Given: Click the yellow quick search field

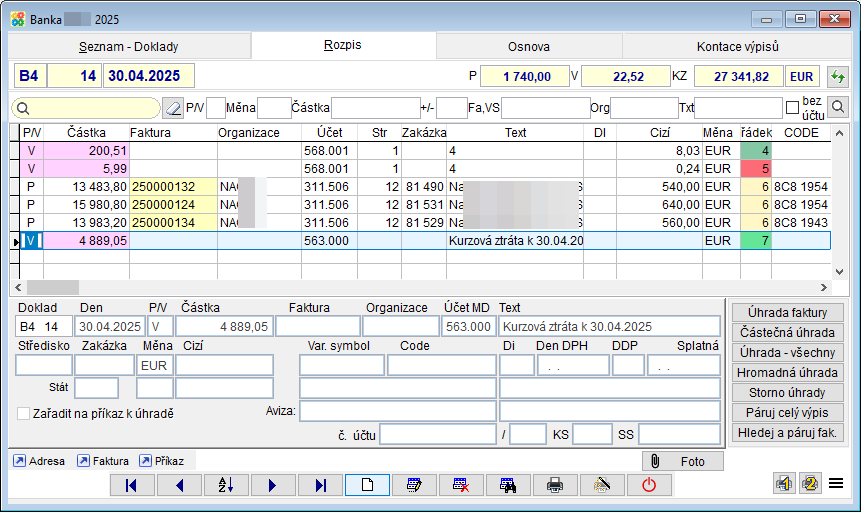Looking at the screenshot, I should [x=86, y=108].
